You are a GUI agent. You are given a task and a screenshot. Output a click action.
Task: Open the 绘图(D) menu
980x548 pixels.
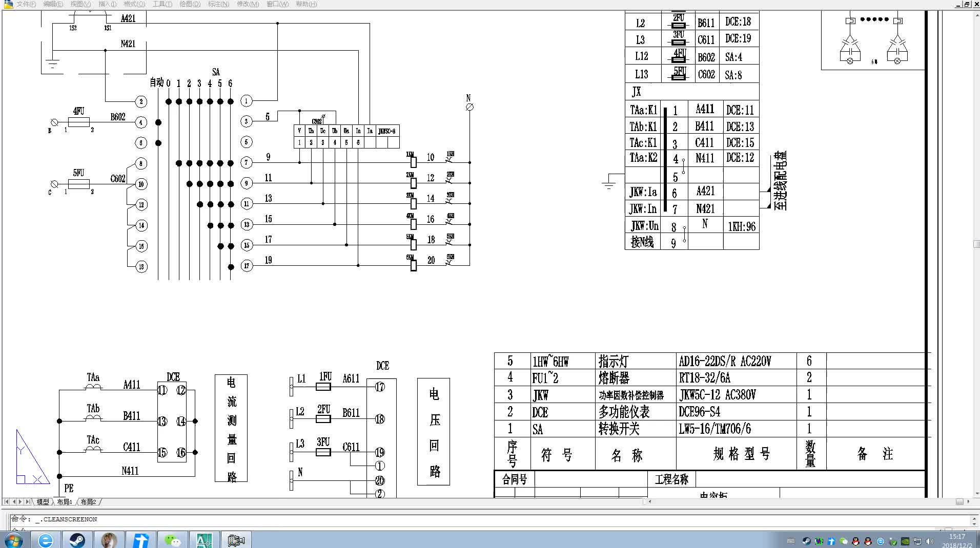(190, 4)
